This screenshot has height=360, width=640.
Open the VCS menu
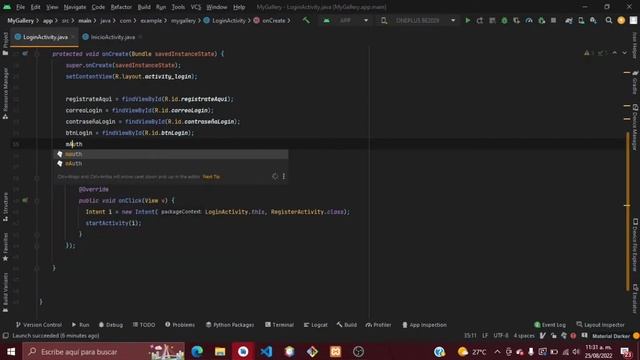[196, 7]
